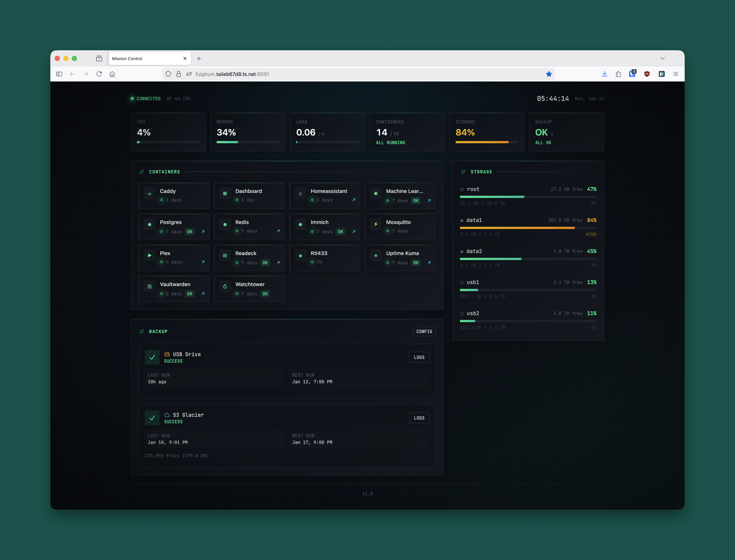Viewport: 735px width, 560px height.
Task: Click the uBlock Origin shield icon
Action: pyautogui.click(x=647, y=74)
